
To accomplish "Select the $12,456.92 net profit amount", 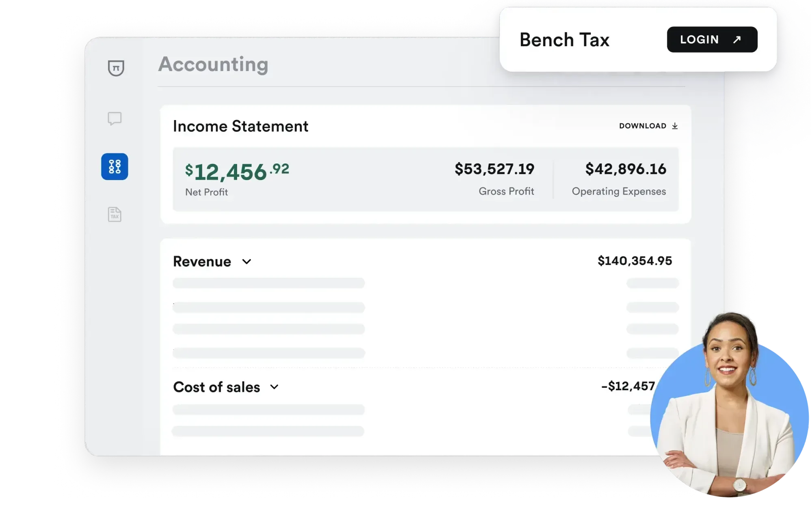I will [x=237, y=172].
